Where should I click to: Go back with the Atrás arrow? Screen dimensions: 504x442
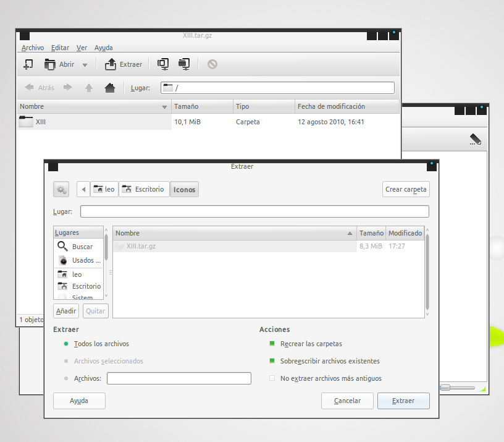(x=39, y=88)
